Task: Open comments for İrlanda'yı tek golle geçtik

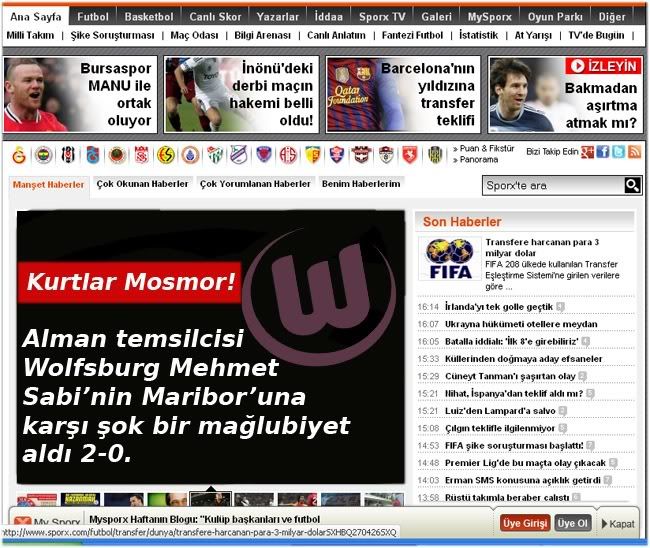Action: coord(560,307)
